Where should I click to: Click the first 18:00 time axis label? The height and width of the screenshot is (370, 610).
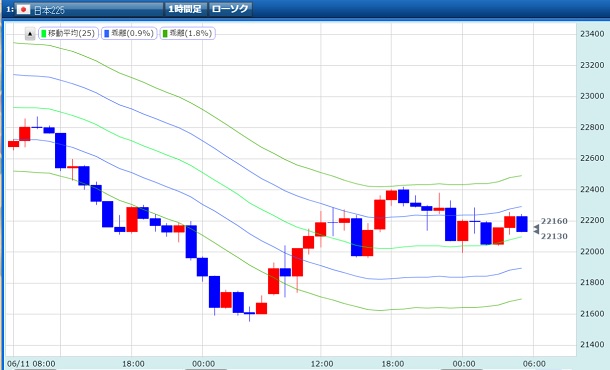133,364
